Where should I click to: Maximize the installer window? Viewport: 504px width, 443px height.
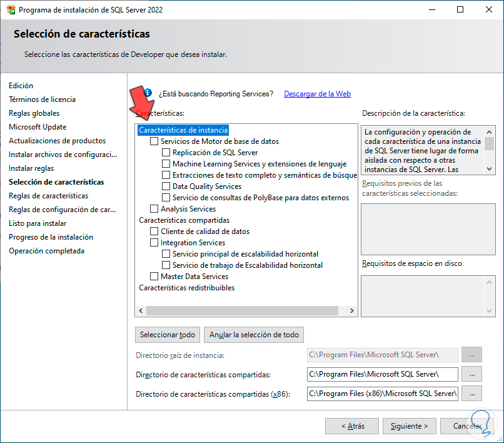pyautogui.click(x=460, y=9)
